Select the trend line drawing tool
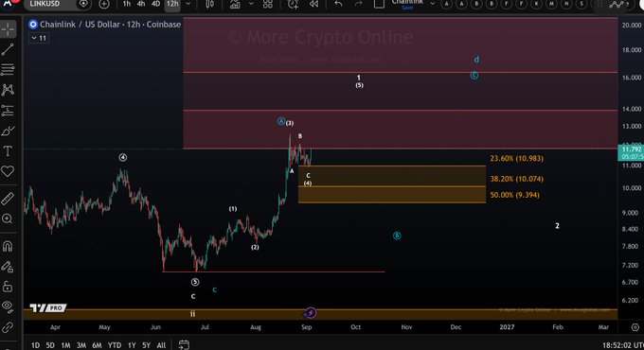Screen dimensions: 644x350 8,49
